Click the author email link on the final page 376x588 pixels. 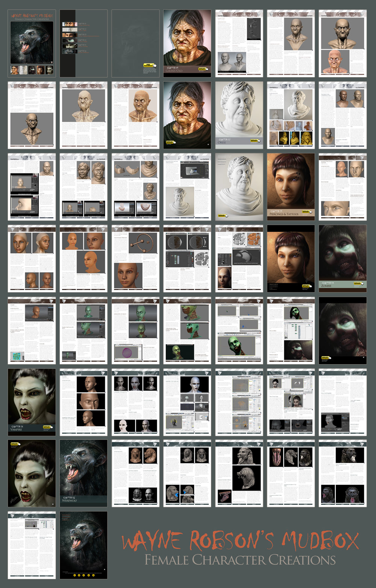point(65,520)
